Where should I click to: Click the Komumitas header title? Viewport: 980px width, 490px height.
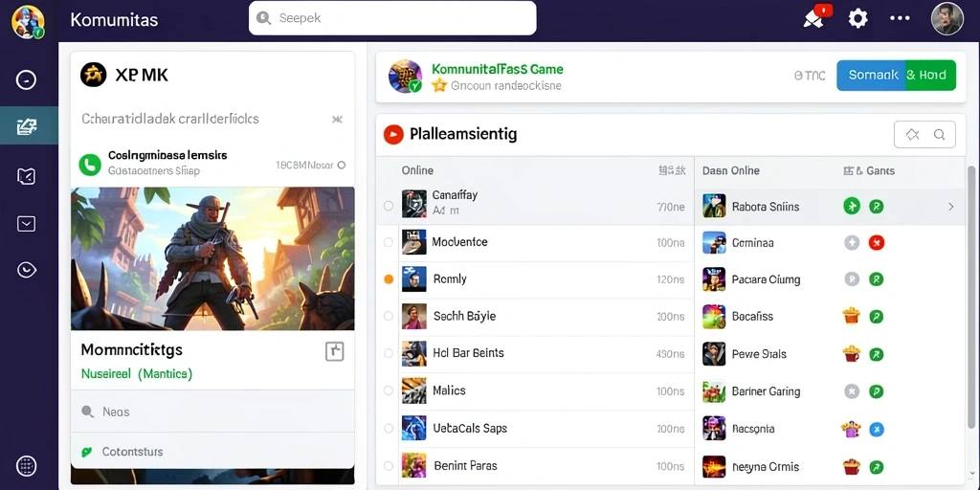[x=114, y=19]
